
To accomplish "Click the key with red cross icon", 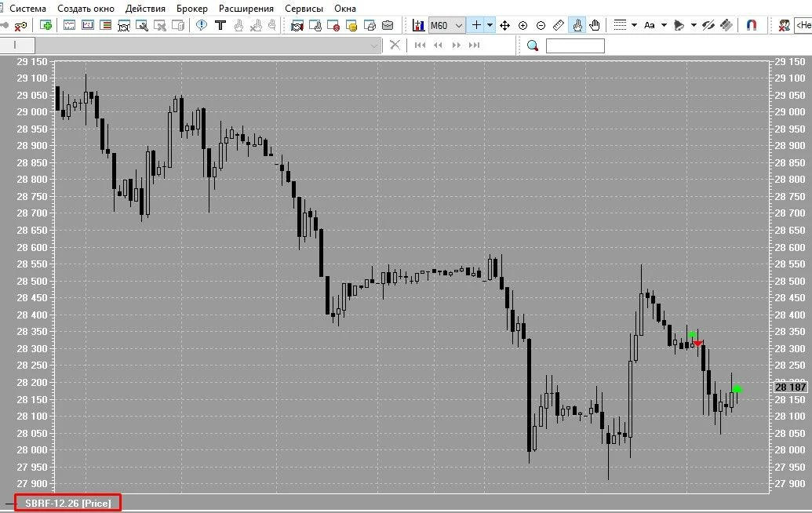I will [20, 25].
